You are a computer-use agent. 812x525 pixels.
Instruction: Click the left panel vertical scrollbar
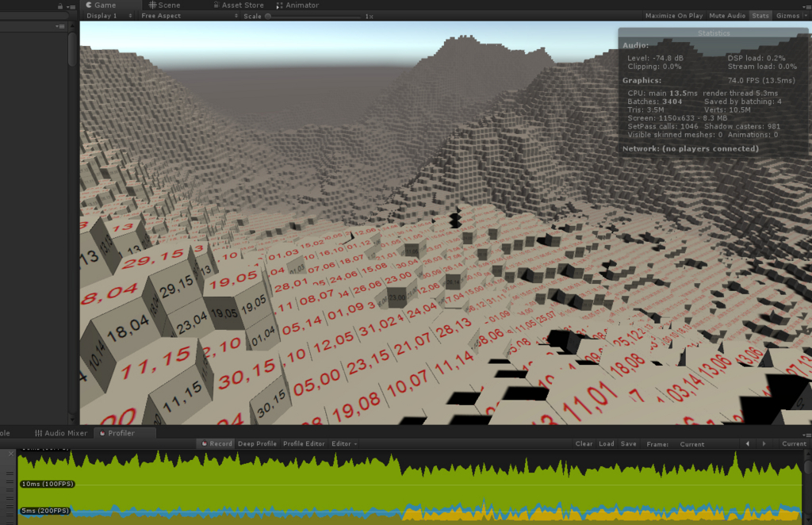click(72, 49)
